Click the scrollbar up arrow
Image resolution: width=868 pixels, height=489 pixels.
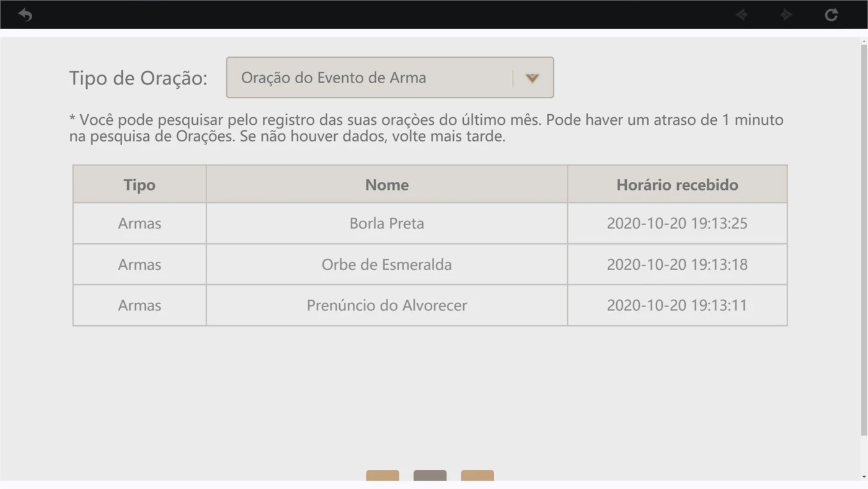(864, 41)
